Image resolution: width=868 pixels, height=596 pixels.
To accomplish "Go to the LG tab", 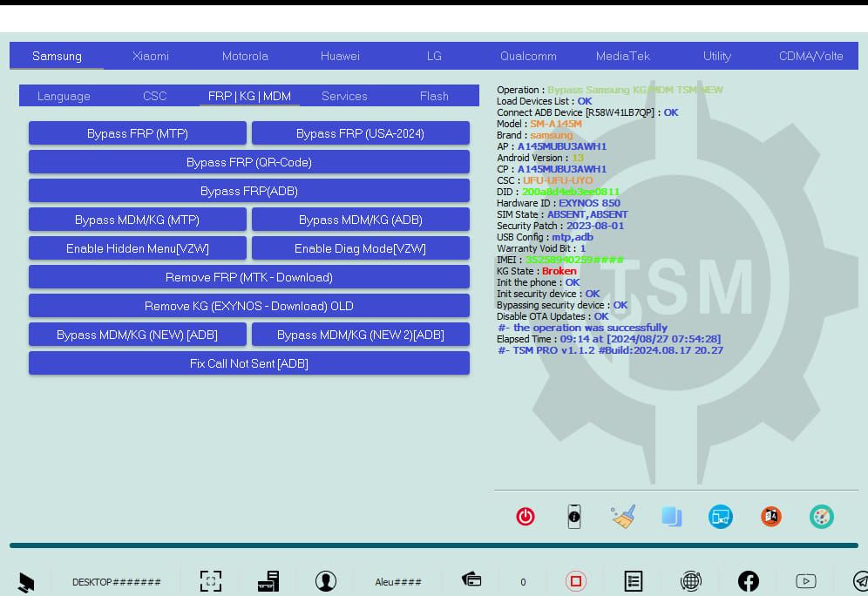I will [x=434, y=56].
